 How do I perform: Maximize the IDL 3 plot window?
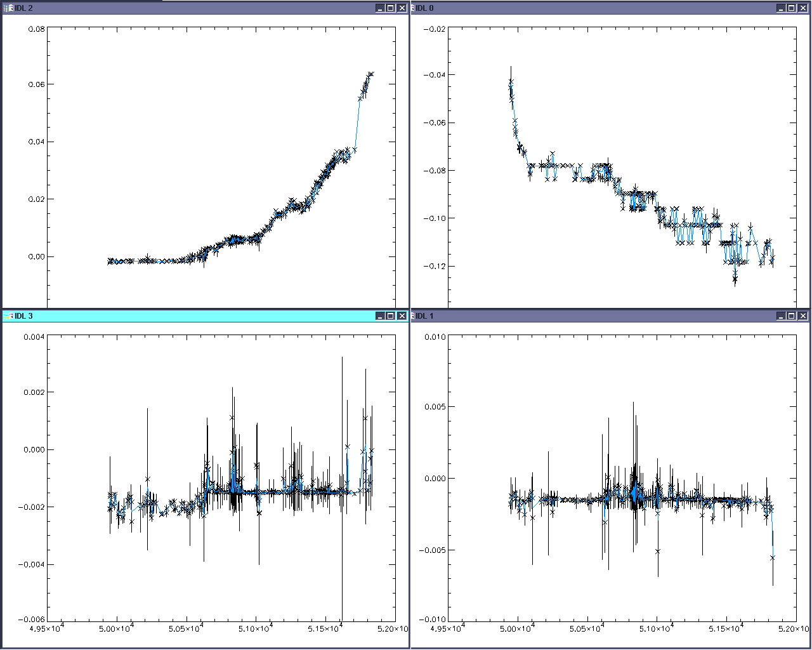point(391,316)
